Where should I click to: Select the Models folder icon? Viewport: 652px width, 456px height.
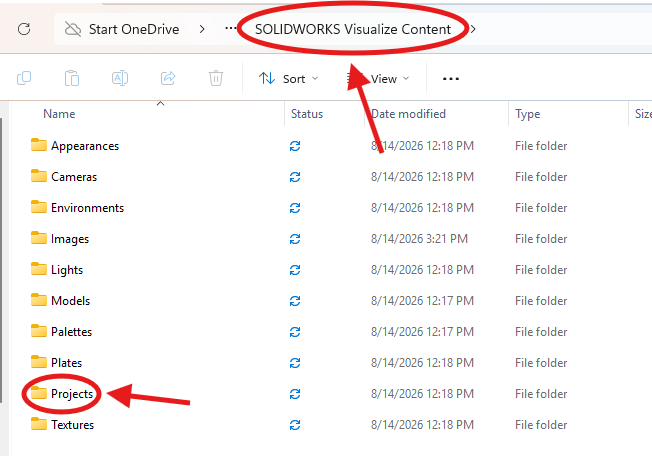(x=39, y=300)
